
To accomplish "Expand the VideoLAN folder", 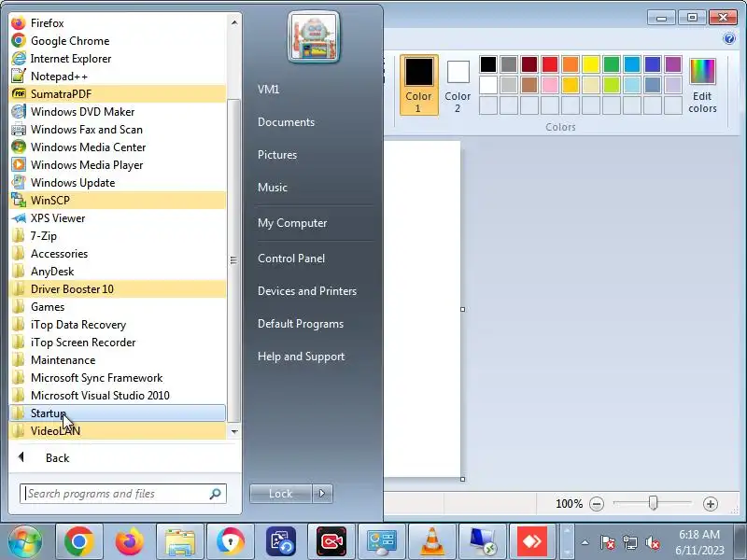I will pyautogui.click(x=118, y=431).
